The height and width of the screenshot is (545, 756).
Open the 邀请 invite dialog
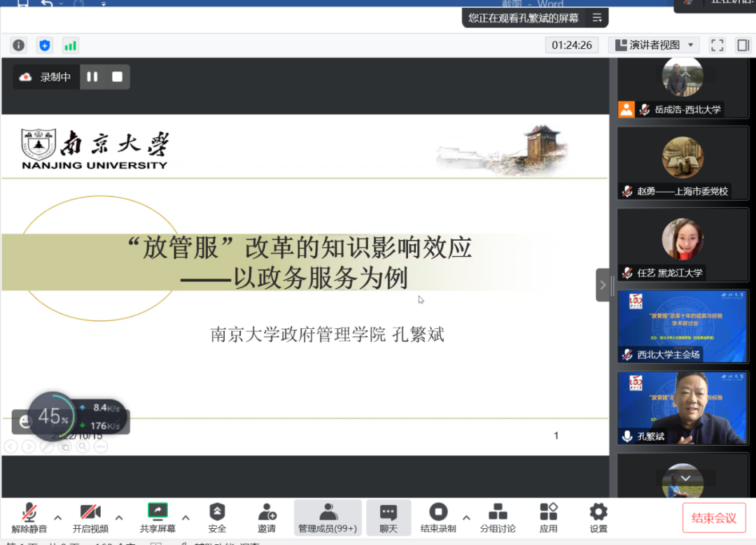[x=267, y=518]
